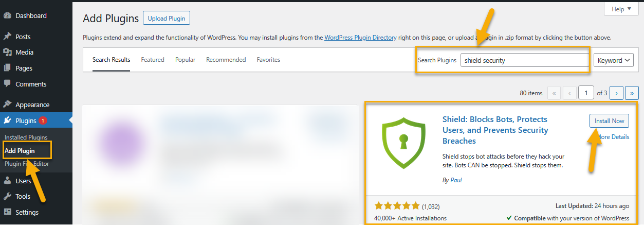Click the Pages icon in sidebar
644x225 pixels.
point(8,68)
